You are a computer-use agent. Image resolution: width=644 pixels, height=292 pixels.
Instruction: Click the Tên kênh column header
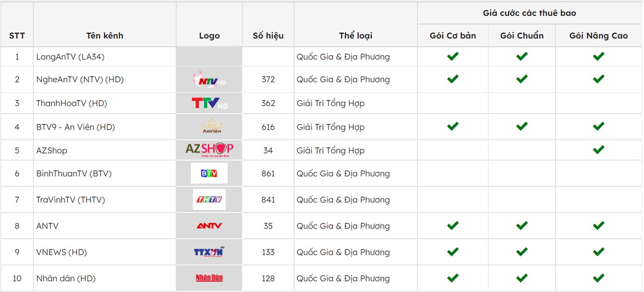pyautogui.click(x=105, y=36)
